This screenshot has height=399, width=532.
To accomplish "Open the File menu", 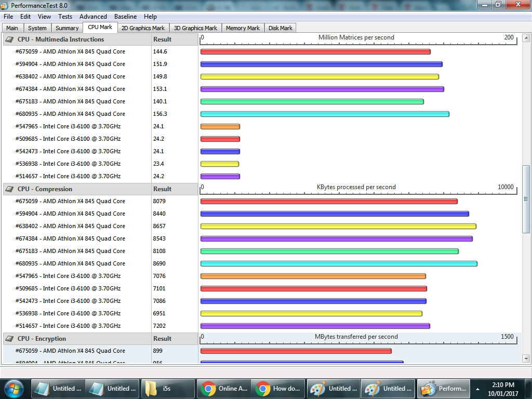I will (x=8, y=17).
